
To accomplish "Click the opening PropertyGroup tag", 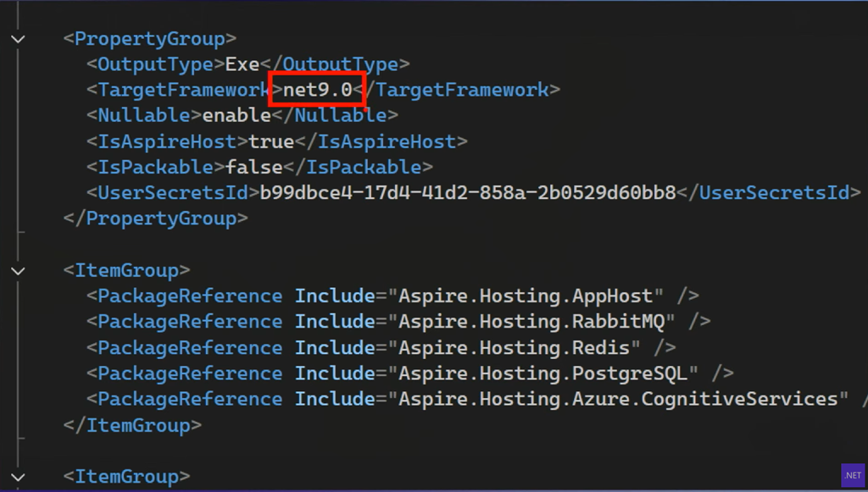I will [150, 39].
